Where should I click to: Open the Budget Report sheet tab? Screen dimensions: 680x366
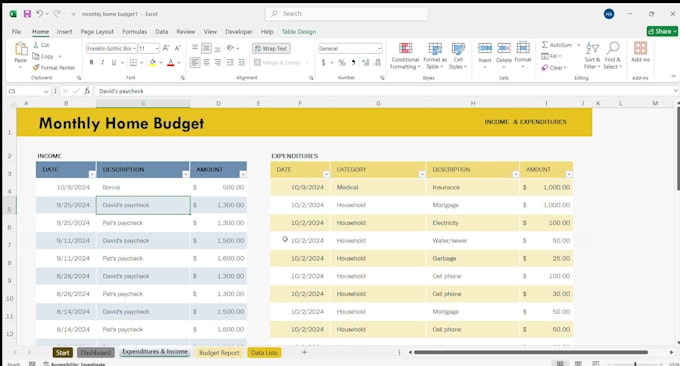219,353
